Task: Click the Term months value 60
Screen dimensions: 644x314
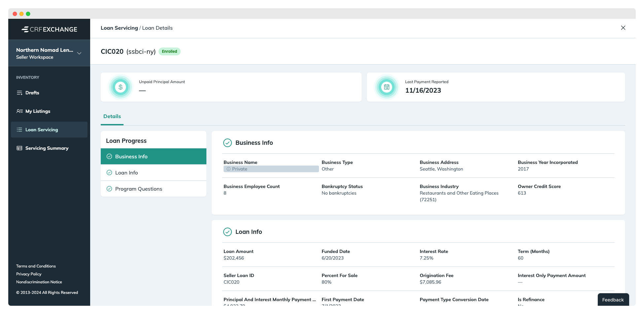Action: pyautogui.click(x=520, y=258)
